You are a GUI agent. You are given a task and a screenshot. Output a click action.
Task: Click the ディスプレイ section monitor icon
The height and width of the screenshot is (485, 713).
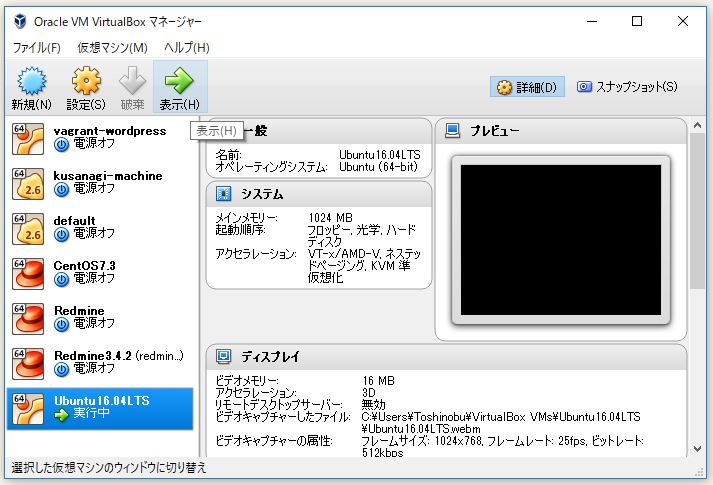(223, 356)
